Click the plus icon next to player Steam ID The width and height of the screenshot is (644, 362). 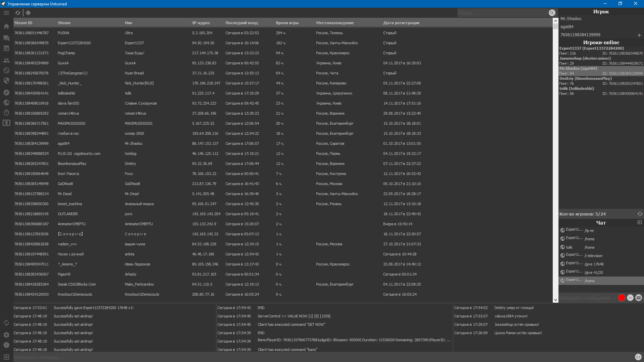tap(639, 35)
